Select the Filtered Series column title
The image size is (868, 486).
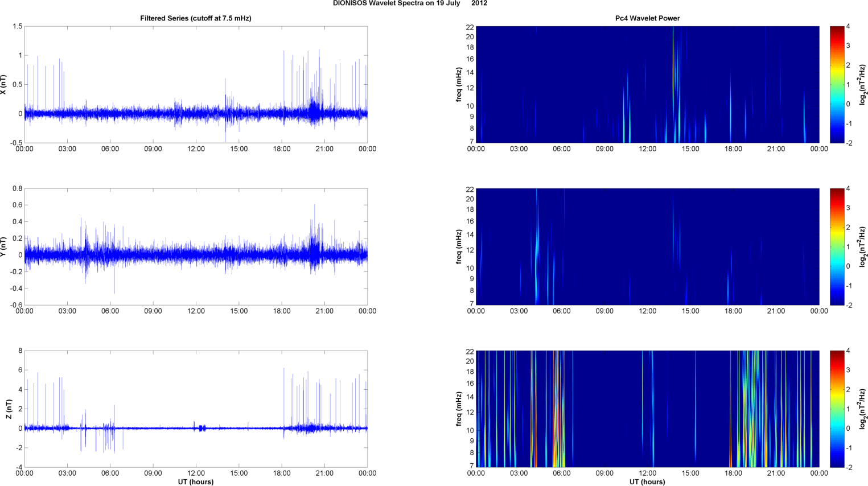click(x=195, y=18)
